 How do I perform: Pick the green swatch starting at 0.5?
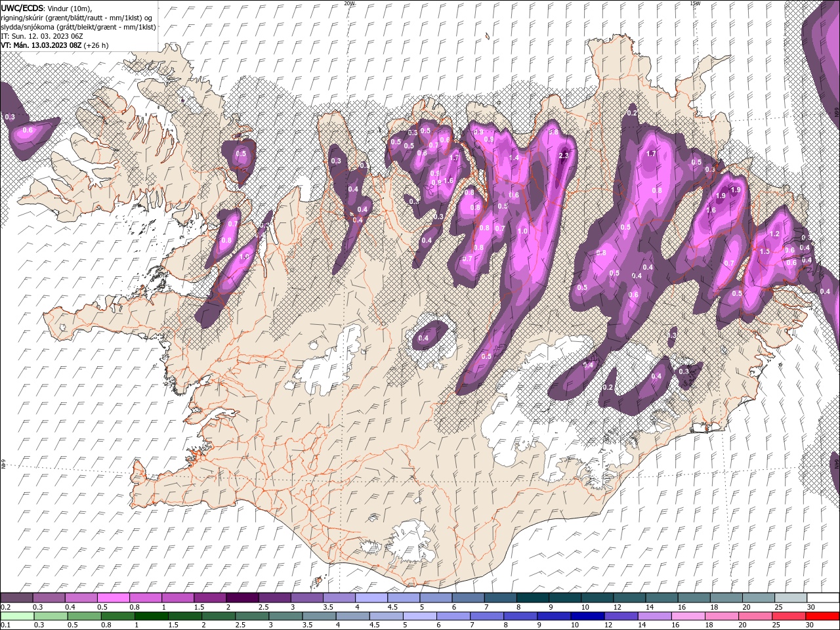tap(84, 616)
